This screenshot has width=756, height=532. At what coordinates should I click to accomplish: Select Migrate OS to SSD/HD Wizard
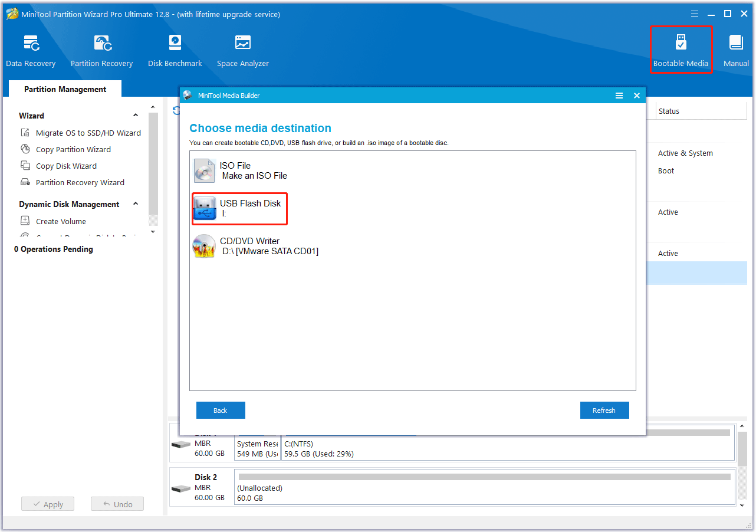pyautogui.click(x=87, y=133)
